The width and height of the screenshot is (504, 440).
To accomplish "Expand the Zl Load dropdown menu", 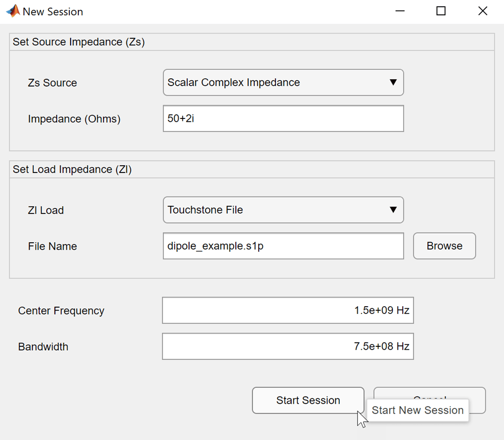I will tap(283, 210).
